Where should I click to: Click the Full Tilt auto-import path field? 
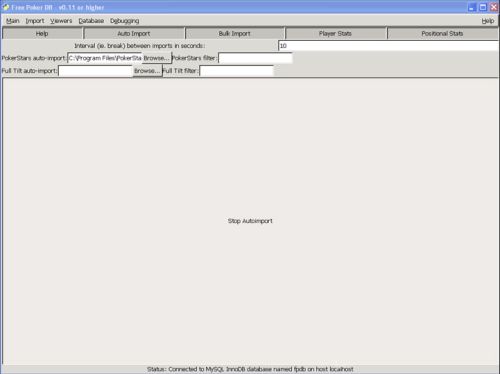[x=96, y=71]
